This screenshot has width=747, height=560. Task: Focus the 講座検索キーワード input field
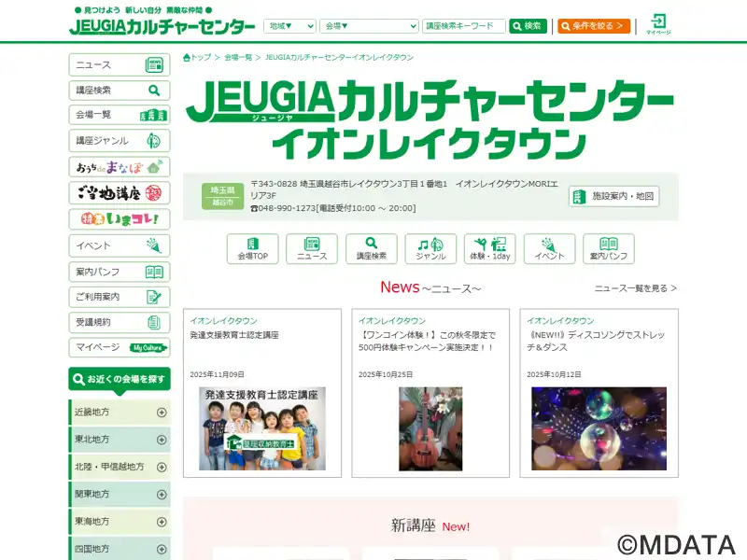tap(463, 26)
